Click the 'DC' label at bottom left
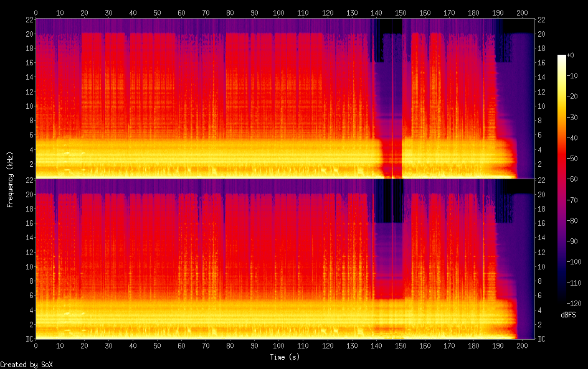588x369 pixels. pyautogui.click(x=29, y=339)
